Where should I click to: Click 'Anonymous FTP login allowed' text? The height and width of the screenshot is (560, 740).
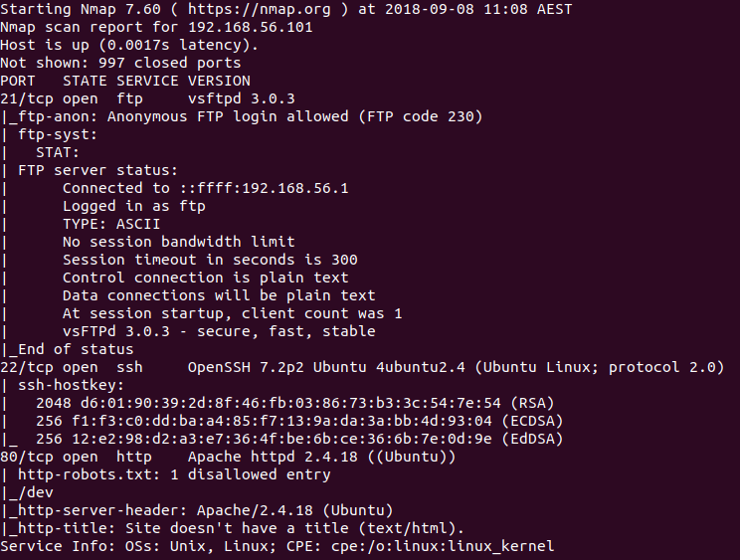[228, 116]
